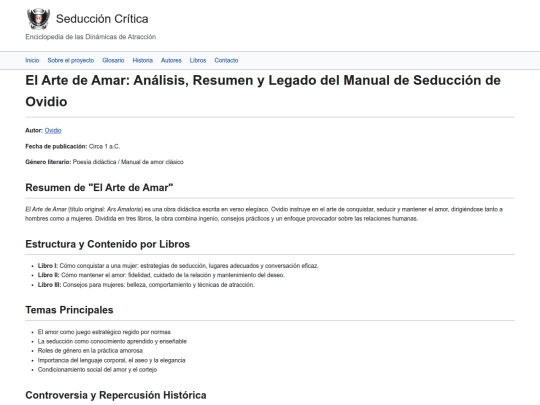Click heading Estructura y Contenido por Libros
This screenshot has width=540, height=405.
pyautogui.click(x=107, y=244)
